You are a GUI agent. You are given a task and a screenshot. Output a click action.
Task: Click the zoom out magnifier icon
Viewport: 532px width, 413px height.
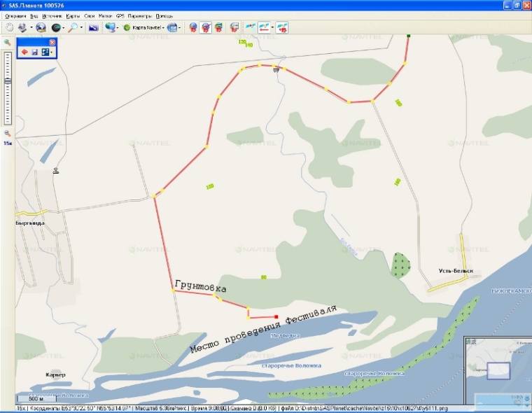tap(7, 133)
